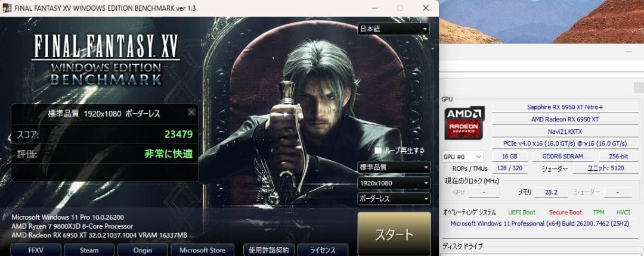Viewport: 644px width, 256px height.
Task: Click the ライセンス license button
Action: (x=323, y=250)
